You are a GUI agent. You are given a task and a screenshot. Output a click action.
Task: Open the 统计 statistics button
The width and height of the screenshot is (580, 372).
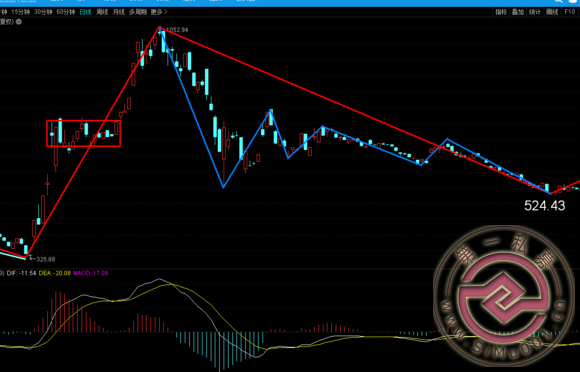coord(535,12)
